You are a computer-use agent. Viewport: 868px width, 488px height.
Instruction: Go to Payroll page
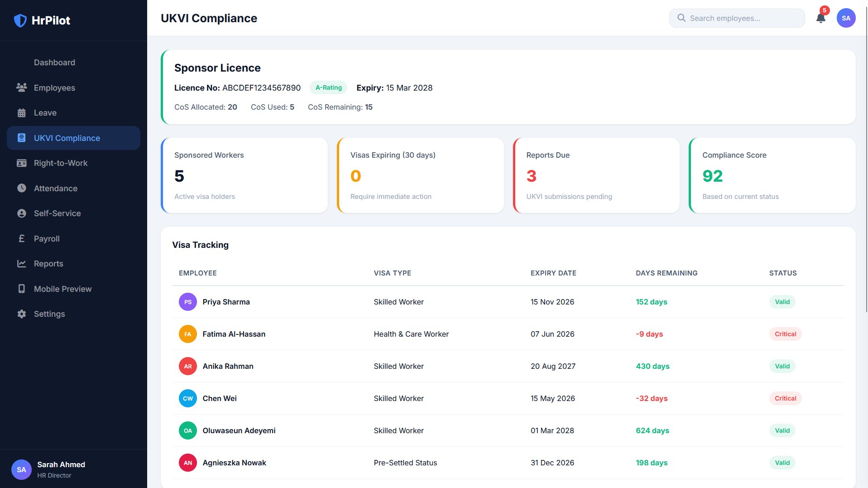[73, 238]
